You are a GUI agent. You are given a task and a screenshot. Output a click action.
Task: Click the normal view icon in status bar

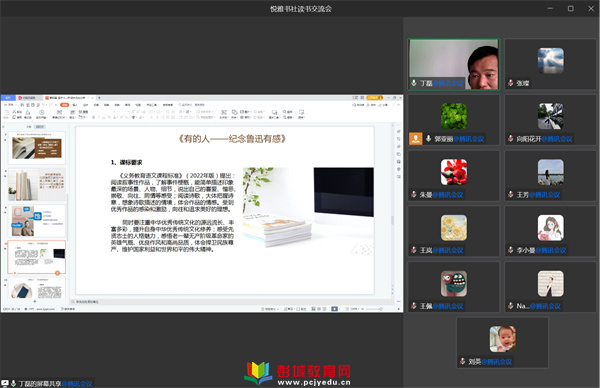click(313, 309)
